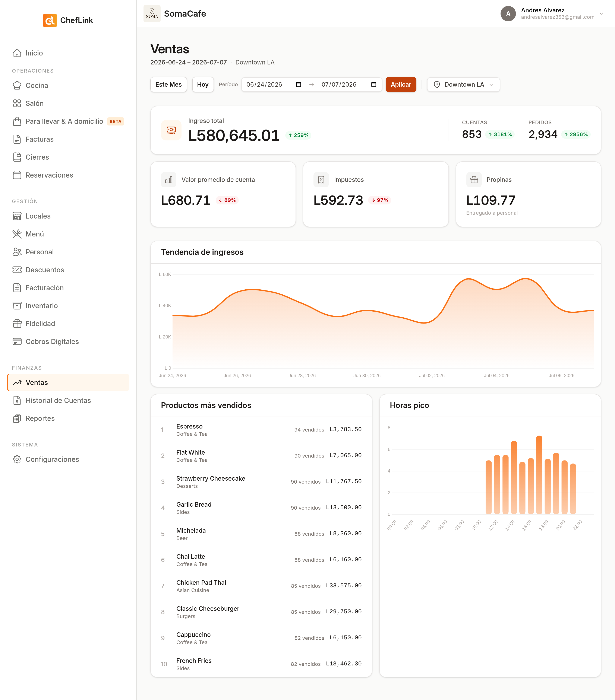Click the Locales storefront icon
Viewport: 615px width, 700px height.
coord(17,216)
